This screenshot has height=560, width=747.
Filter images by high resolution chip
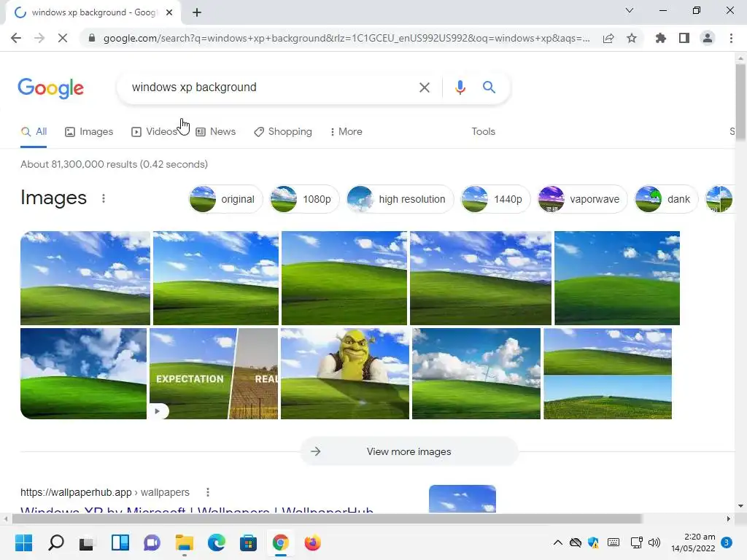point(399,199)
